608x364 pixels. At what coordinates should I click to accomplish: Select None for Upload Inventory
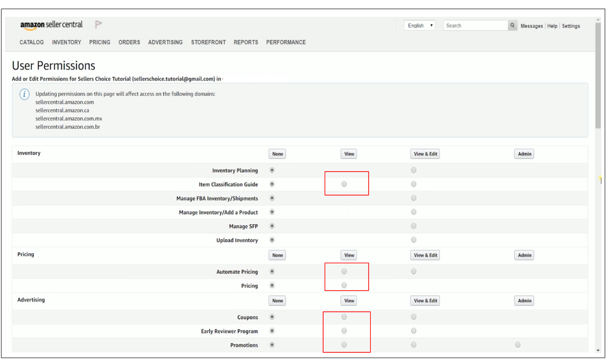pos(272,240)
